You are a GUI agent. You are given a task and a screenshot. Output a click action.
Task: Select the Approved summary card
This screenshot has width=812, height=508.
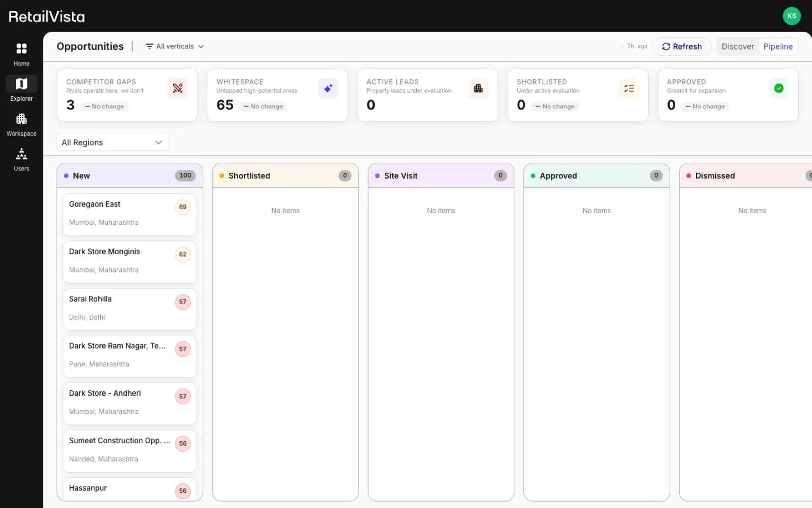[728, 95]
